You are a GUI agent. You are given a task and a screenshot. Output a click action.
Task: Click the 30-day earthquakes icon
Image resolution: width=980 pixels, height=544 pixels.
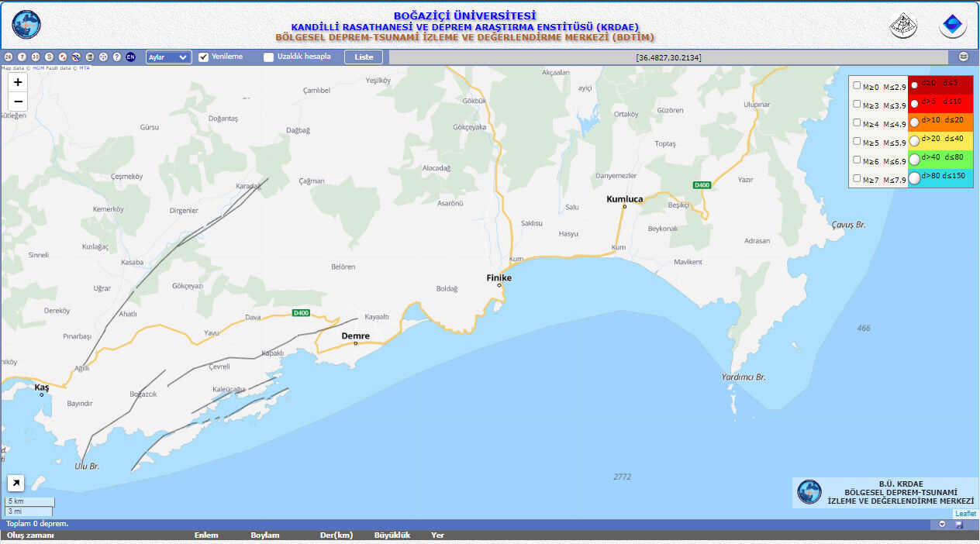pyautogui.click(x=36, y=57)
